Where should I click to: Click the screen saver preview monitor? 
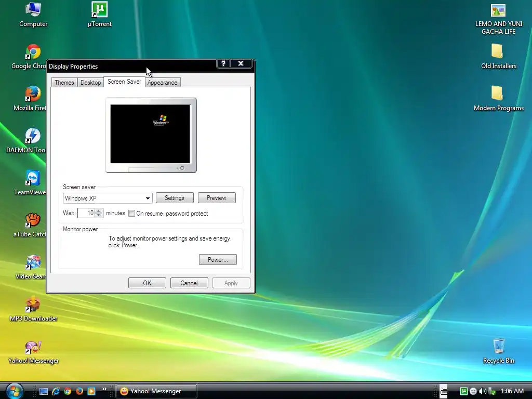tap(151, 135)
